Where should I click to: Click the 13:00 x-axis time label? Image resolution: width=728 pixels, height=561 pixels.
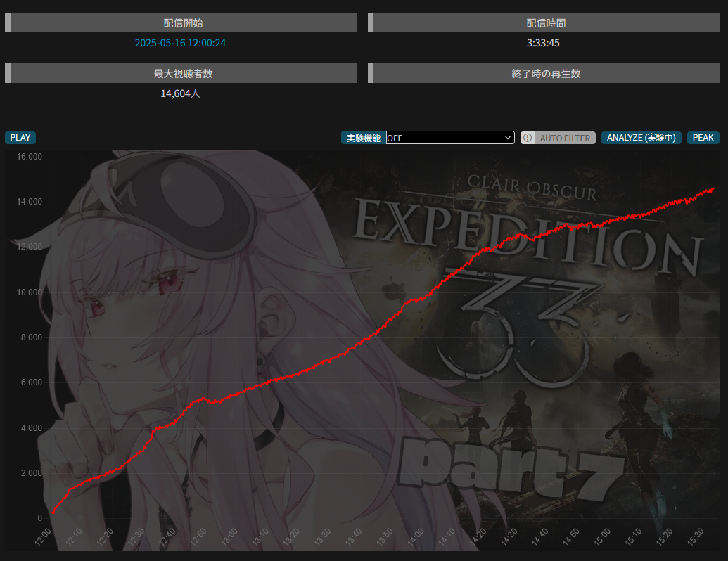pyautogui.click(x=229, y=537)
